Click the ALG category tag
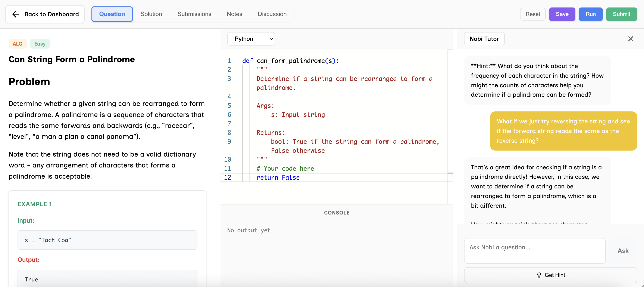The height and width of the screenshot is (287, 644). 18,44
